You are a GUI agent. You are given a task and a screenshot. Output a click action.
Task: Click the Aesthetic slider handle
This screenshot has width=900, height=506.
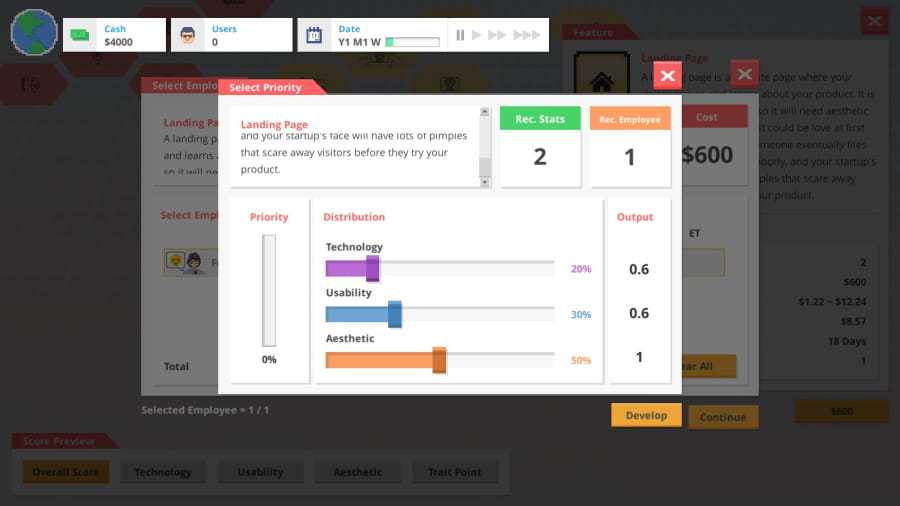pos(439,360)
